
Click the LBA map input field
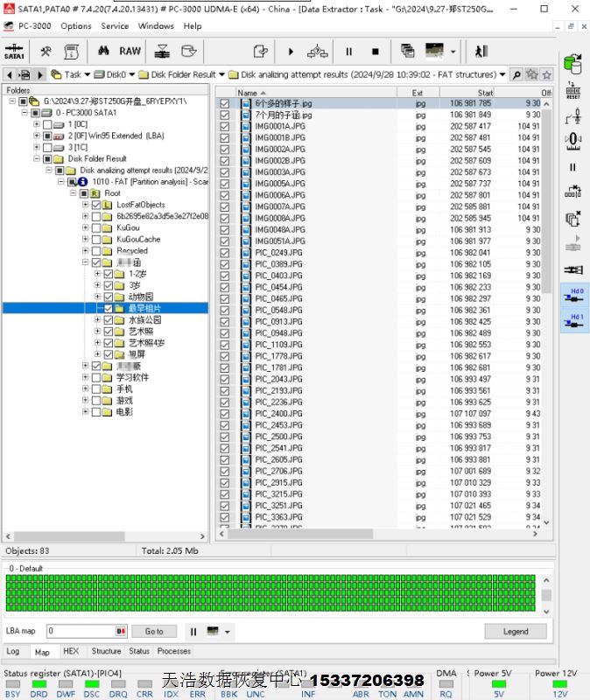click(81, 631)
